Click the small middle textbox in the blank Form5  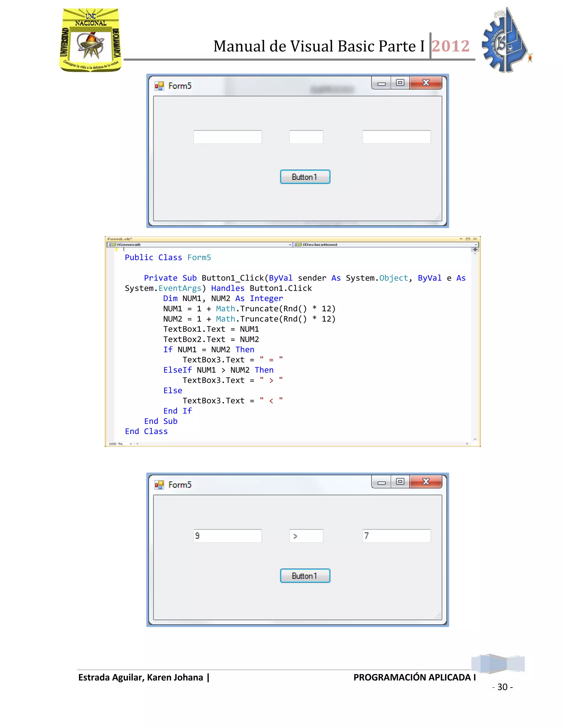pos(306,137)
